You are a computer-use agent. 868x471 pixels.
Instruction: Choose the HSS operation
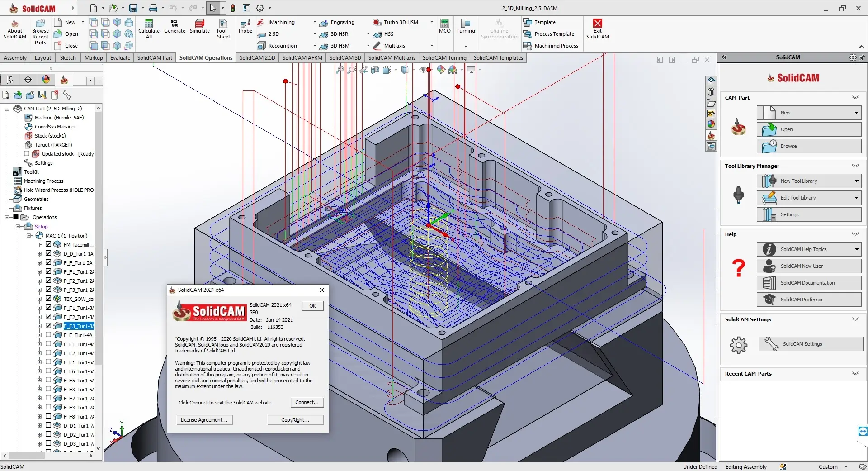(x=383, y=34)
